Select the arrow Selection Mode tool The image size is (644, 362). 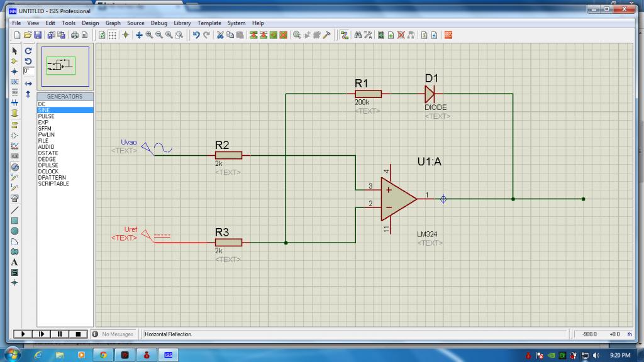coord(14,50)
